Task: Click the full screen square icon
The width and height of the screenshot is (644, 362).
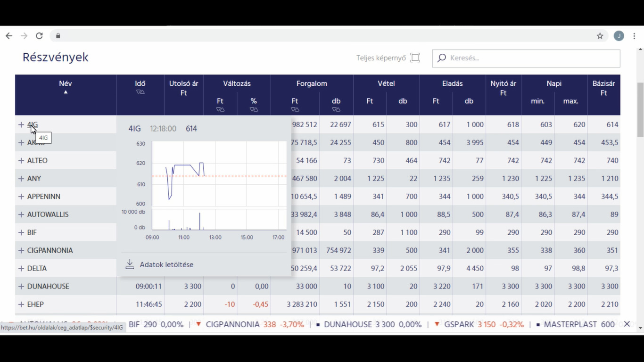Action: pos(415,58)
